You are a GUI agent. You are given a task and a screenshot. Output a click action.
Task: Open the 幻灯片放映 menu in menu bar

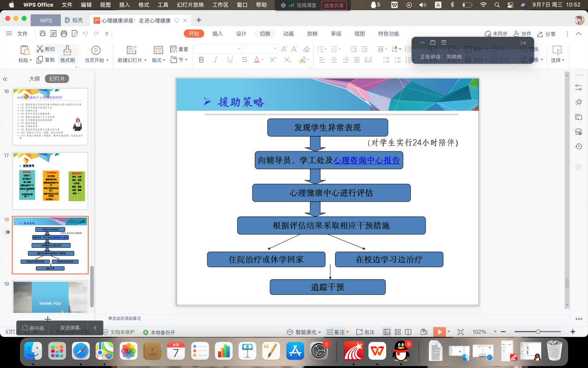(190, 5)
